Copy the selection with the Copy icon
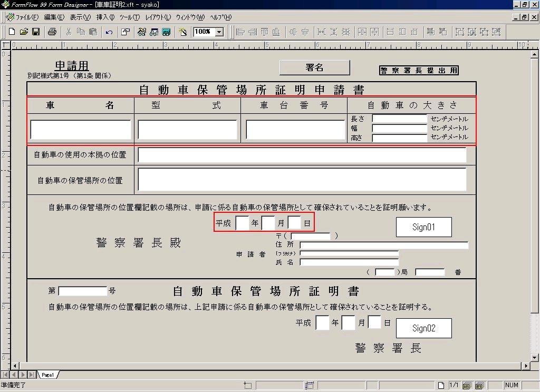This screenshot has width=540, height=392. pos(81,32)
